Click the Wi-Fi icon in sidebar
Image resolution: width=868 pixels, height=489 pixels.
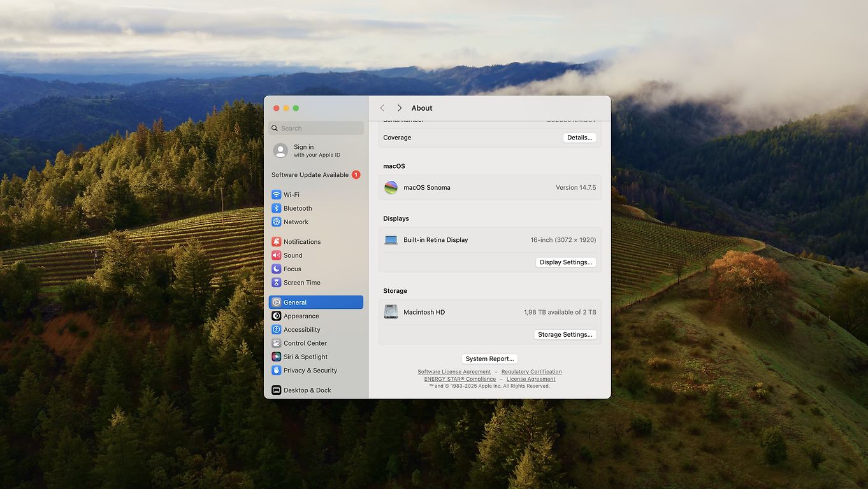click(276, 195)
